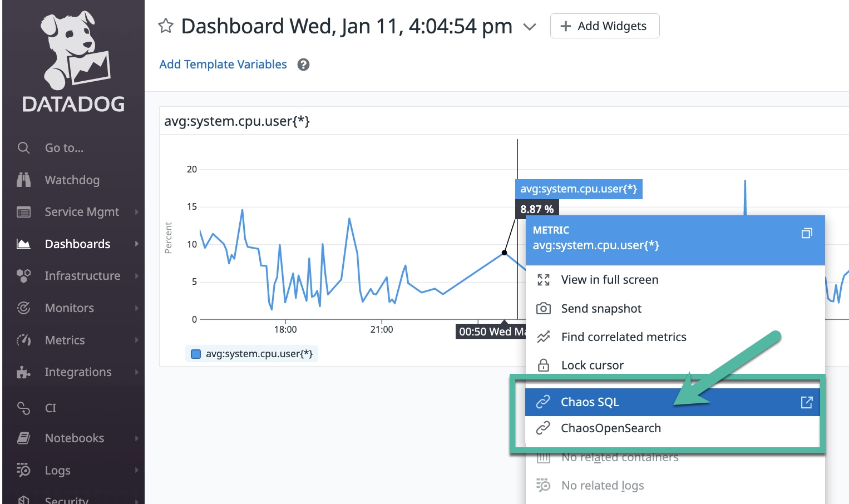Click the Infrastructure hexagons icon

coord(23,276)
